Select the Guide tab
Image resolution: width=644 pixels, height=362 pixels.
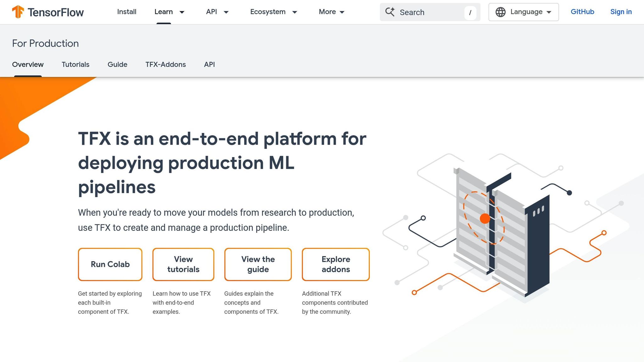coord(117,64)
